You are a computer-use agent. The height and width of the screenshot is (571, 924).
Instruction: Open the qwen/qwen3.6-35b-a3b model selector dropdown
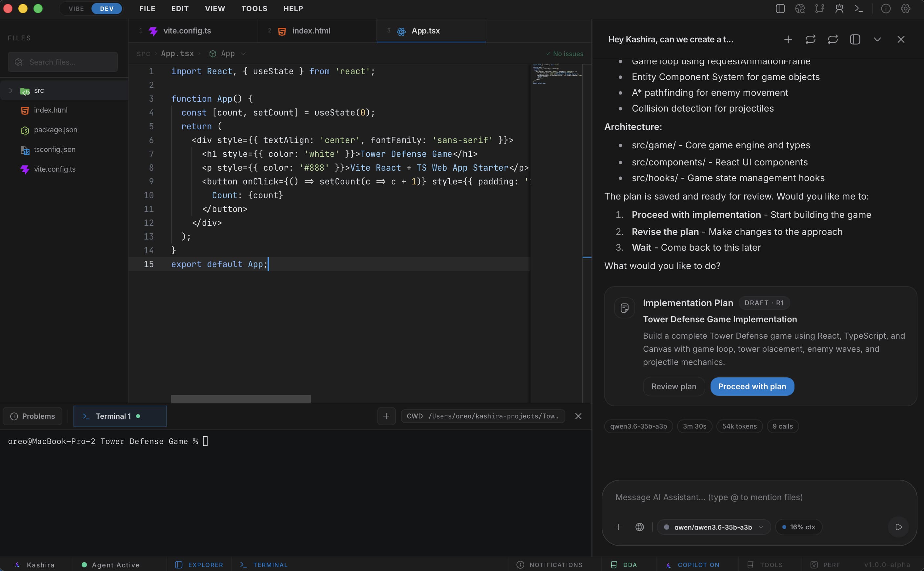coord(713,527)
